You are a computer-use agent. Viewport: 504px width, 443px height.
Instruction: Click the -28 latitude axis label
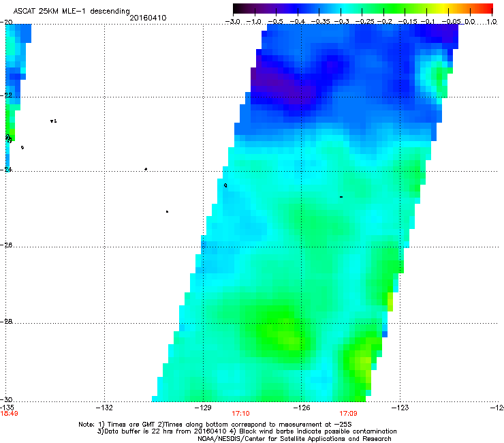point(6,322)
